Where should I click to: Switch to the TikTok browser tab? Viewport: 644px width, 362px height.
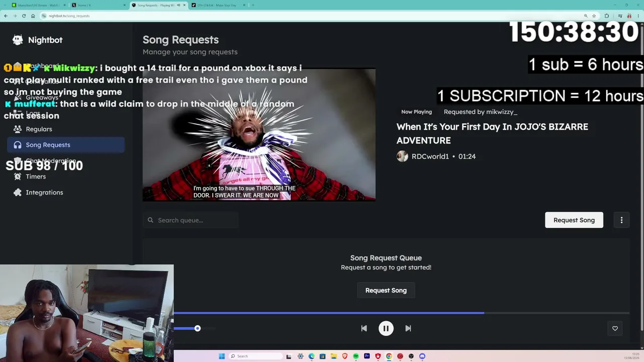(x=218, y=5)
